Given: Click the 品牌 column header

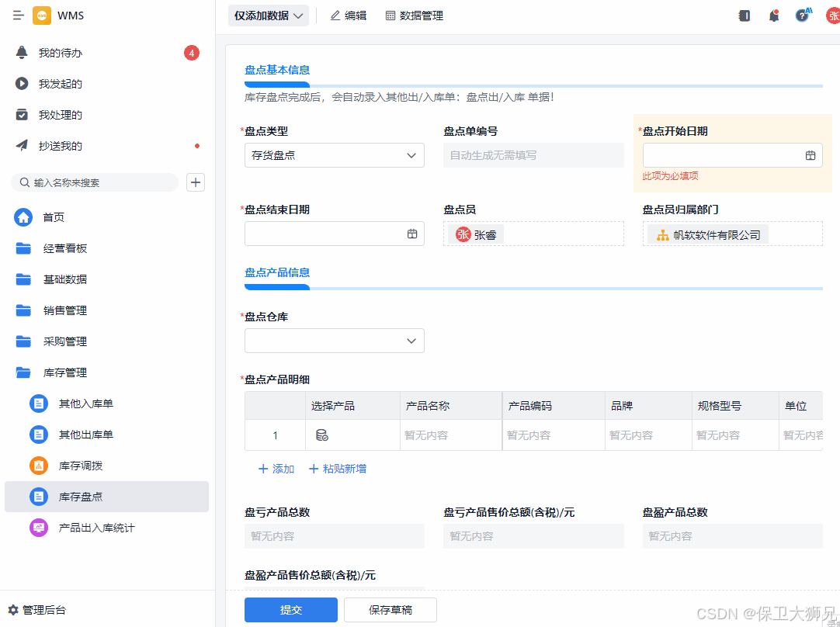Looking at the screenshot, I should pyautogui.click(x=648, y=406).
